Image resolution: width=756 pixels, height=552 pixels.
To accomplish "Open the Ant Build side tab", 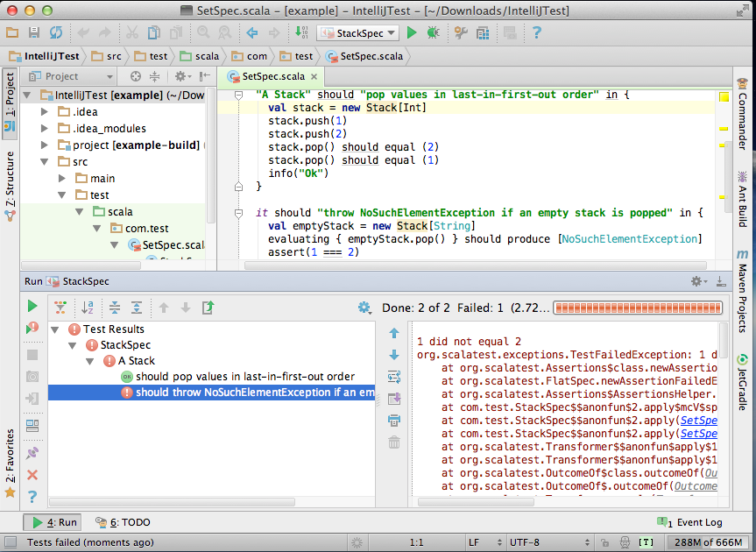I will tap(743, 199).
